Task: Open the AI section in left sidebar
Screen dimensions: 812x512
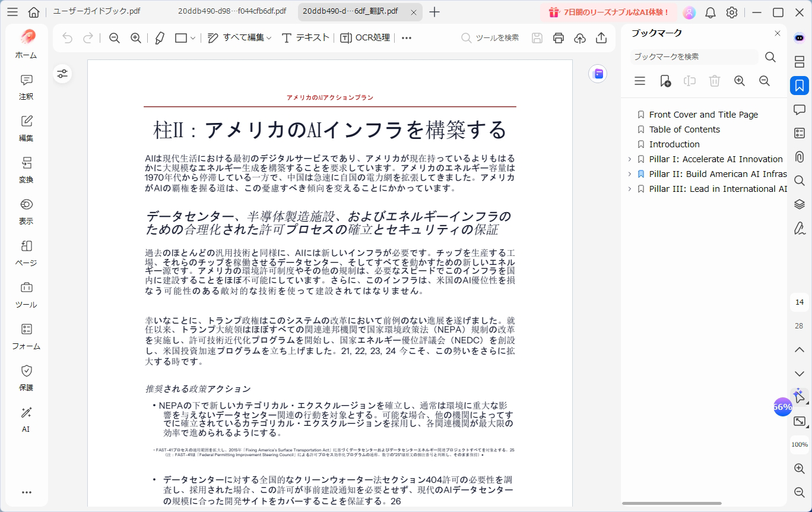Action: (26, 420)
